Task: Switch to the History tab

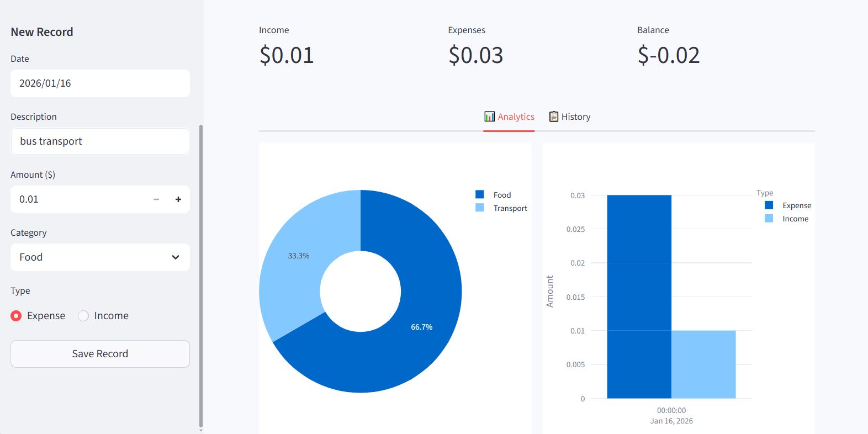Action: click(x=570, y=117)
